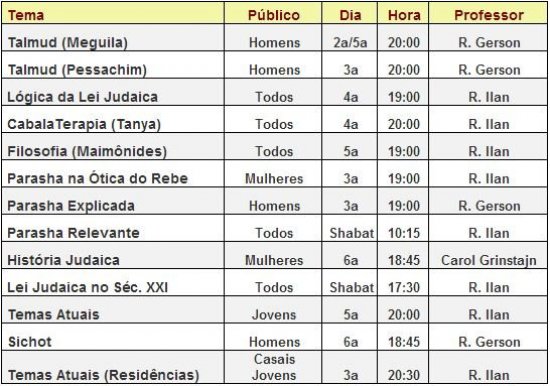Click professor name Carol Grinstajn
The width and height of the screenshot is (550, 386).
(x=489, y=260)
